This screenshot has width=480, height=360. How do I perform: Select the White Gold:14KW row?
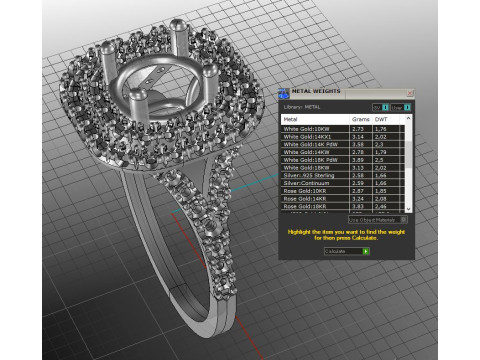pos(343,152)
